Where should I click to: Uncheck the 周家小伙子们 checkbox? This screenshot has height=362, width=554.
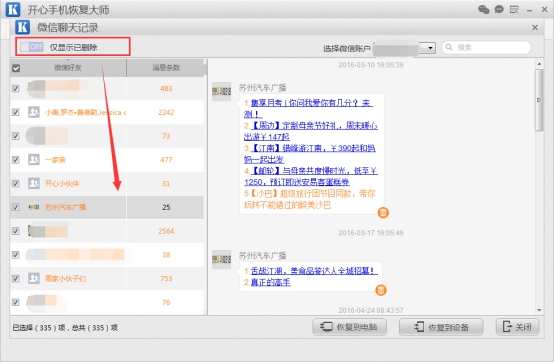[x=16, y=278]
